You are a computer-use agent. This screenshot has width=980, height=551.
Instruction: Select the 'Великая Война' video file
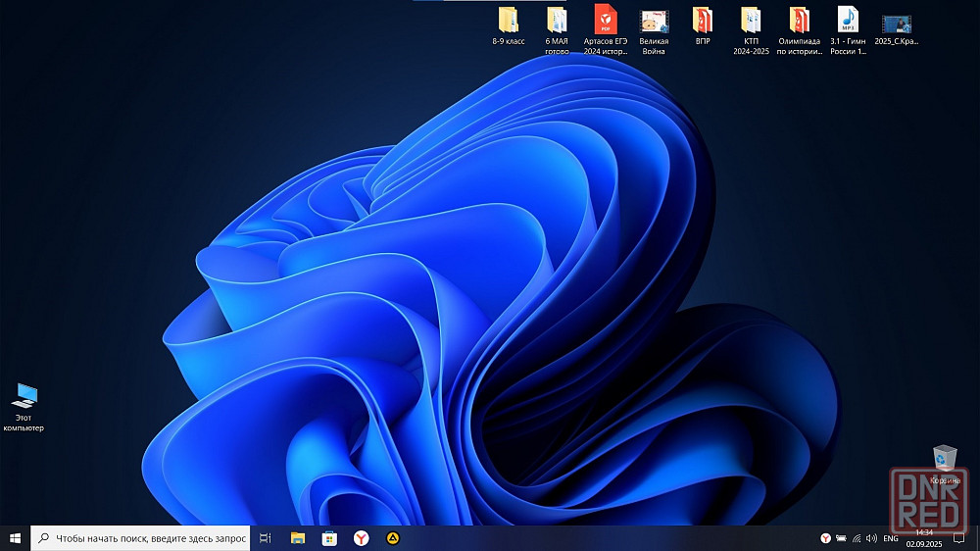(x=654, y=21)
